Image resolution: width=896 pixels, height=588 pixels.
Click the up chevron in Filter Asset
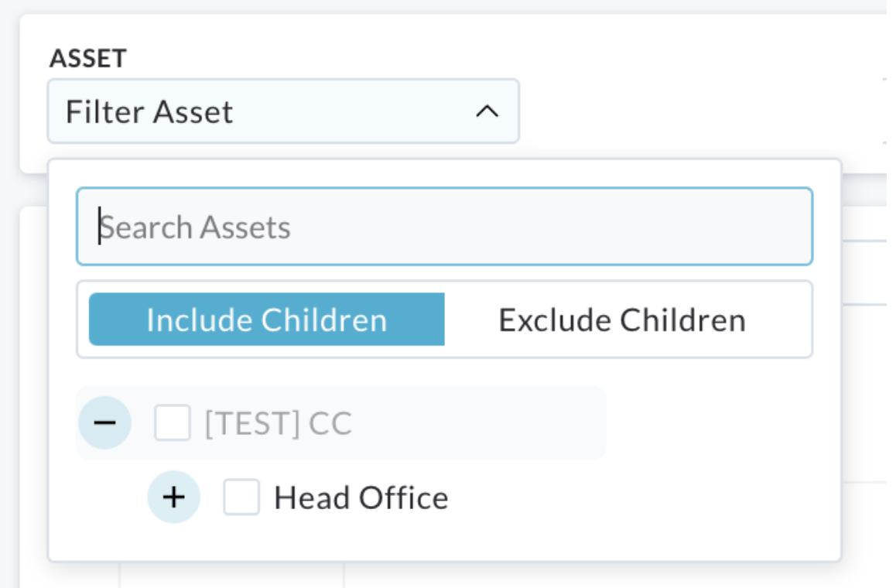coord(487,111)
